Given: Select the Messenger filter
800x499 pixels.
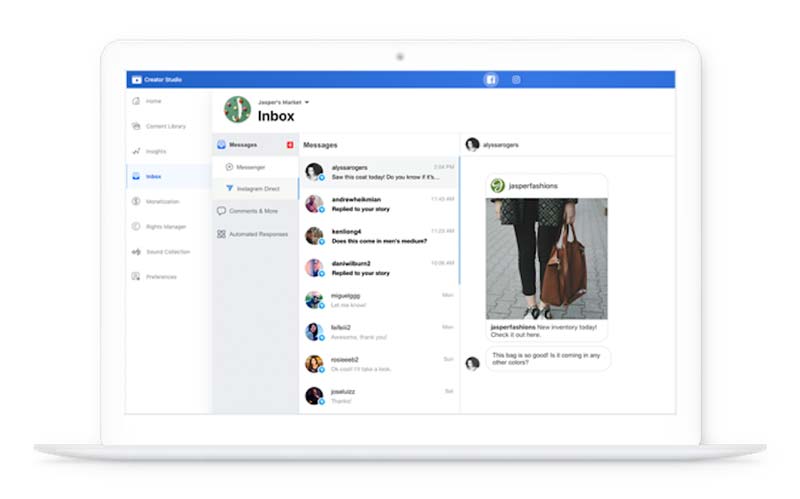Looking at the screenshot, I should coord(256,167).
